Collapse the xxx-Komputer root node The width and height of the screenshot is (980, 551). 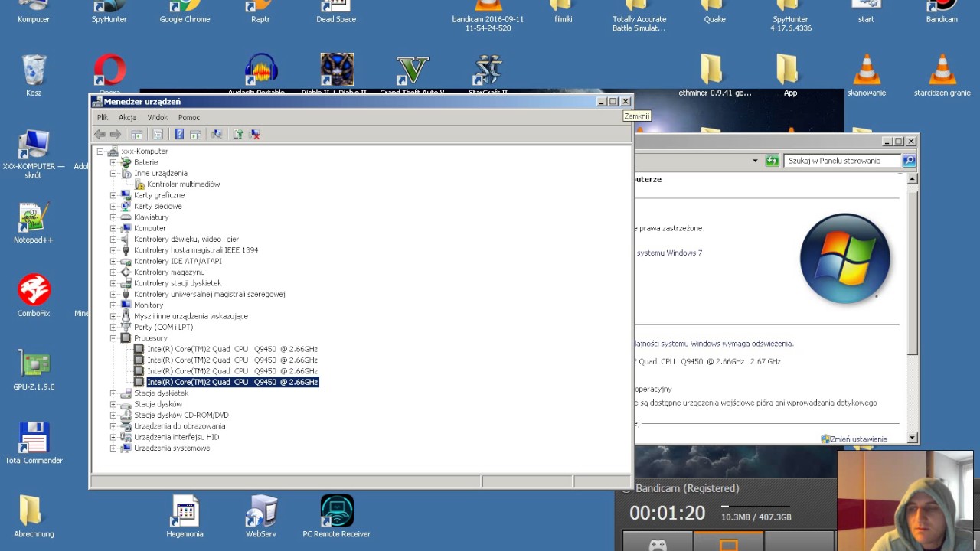100,152
